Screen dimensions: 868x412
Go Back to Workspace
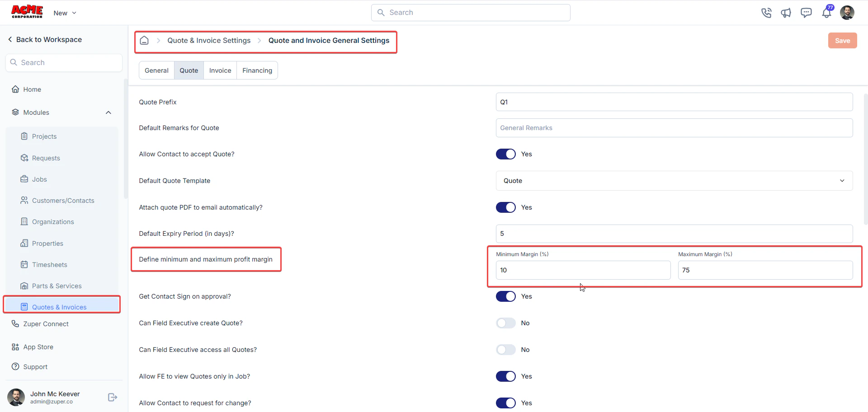(x=45, y=39)
